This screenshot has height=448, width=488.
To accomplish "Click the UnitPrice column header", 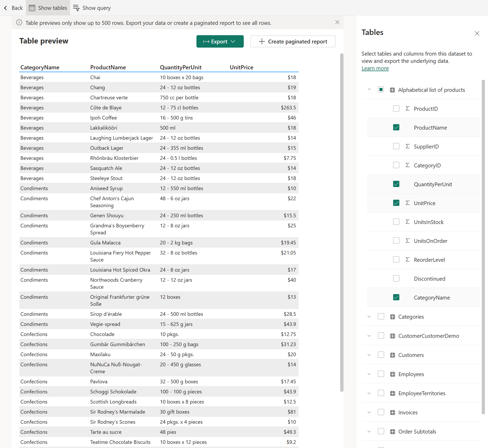I will coord(241,67).
